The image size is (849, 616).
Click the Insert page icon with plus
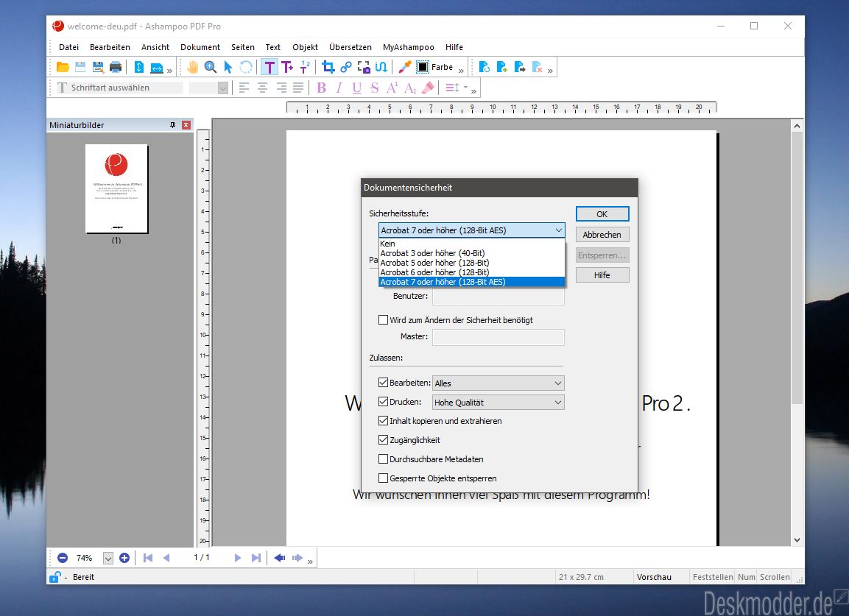[x=502, y=67]
